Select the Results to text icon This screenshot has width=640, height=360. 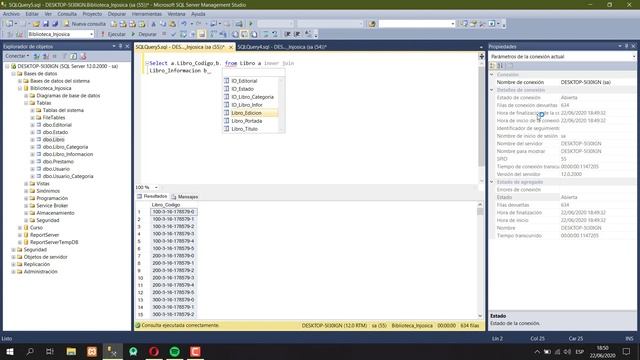[x=235, y=34]
